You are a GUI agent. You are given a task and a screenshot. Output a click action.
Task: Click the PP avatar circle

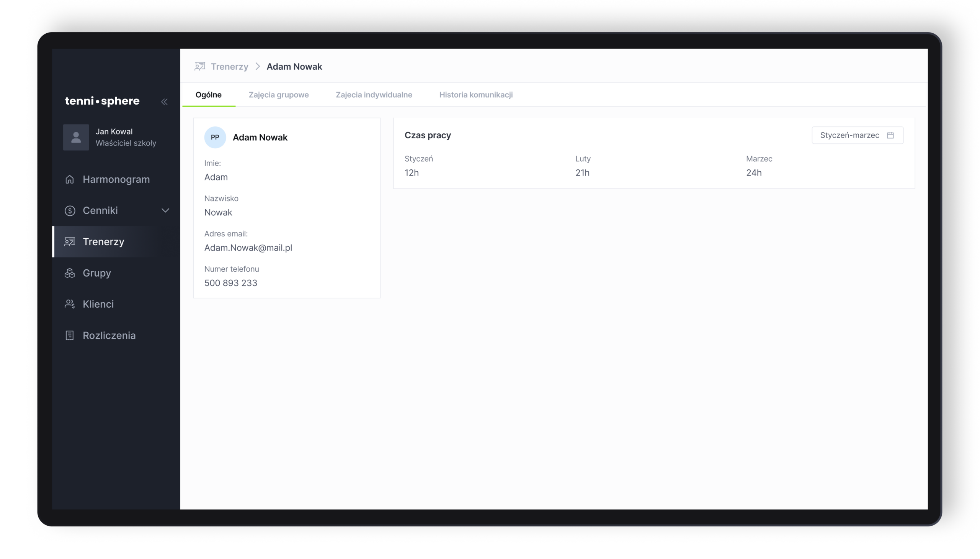coord(215,137)
